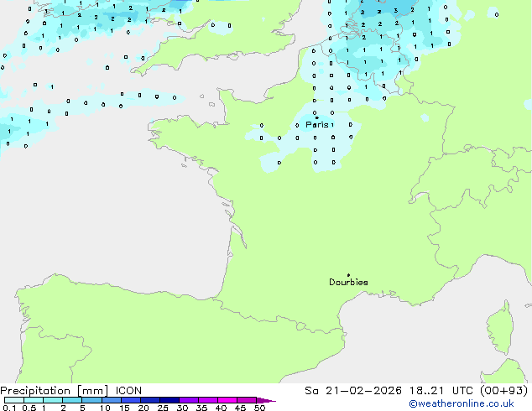The height and width of the screenshot is (411, 532).
Task: Click the Paris city label
Action: tap(317, 125)
